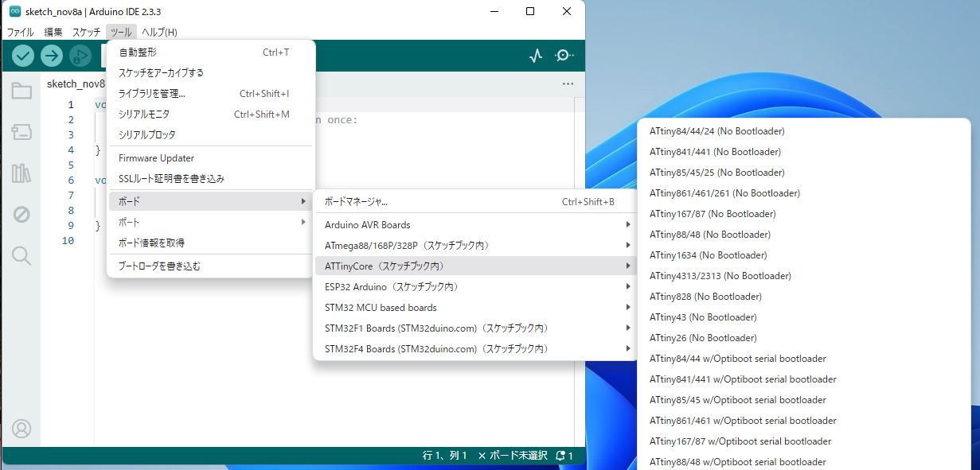Open the Boards Manager sidebar icon
Screen dimensions: 980x470
coord(21,132)
